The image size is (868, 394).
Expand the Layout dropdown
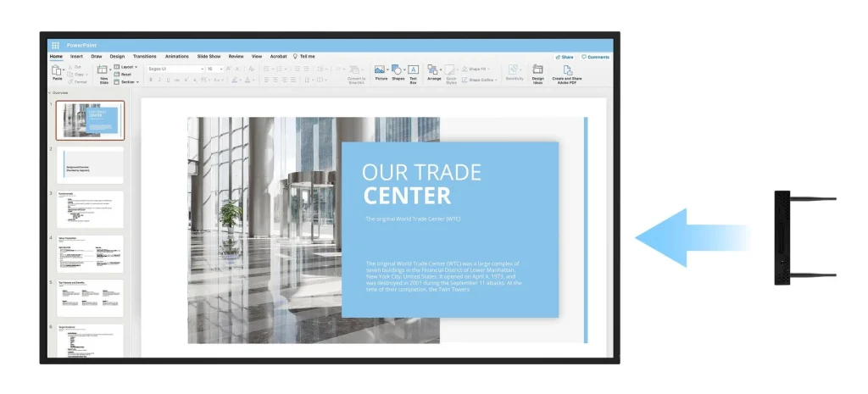coord(125,67)
